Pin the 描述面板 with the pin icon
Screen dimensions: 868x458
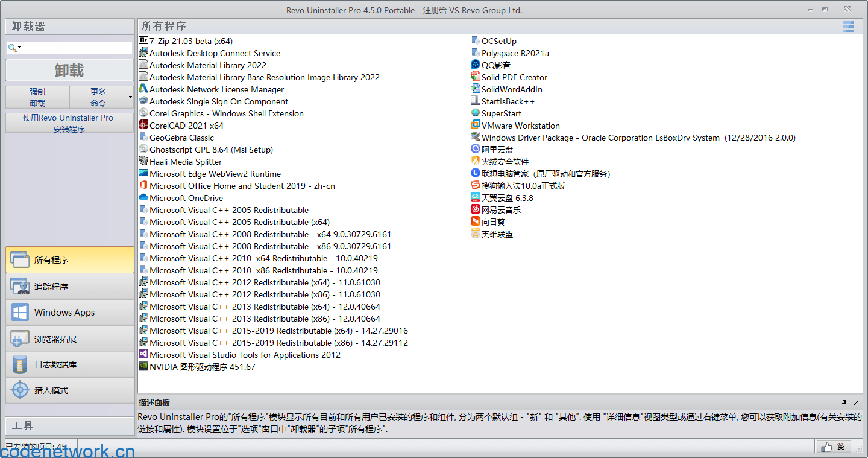(x=844, y=402)
